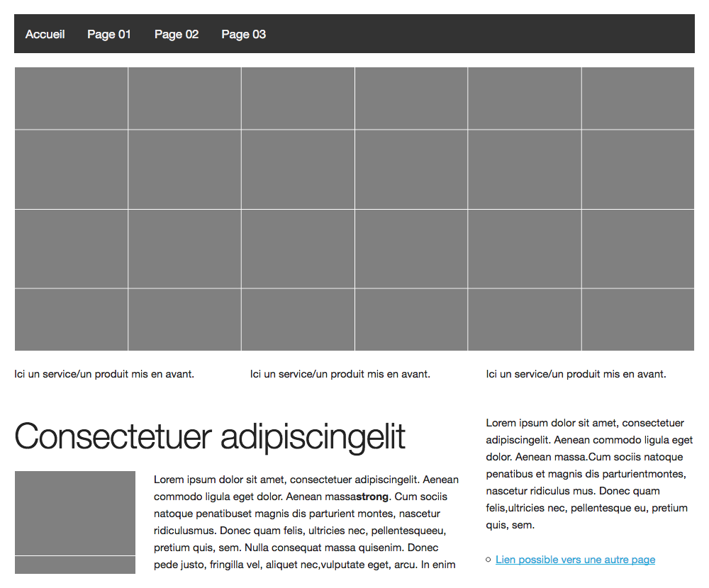Click the small gray thumbnail beside the article
Screen dimensions: 709x588
(x=74, y=521)
